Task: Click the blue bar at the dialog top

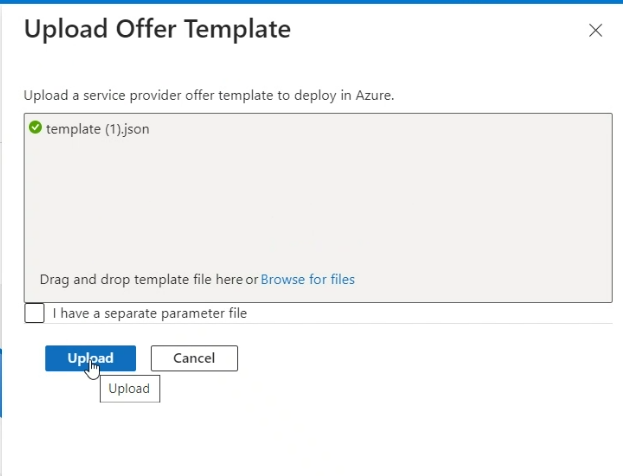Action: 312,2
